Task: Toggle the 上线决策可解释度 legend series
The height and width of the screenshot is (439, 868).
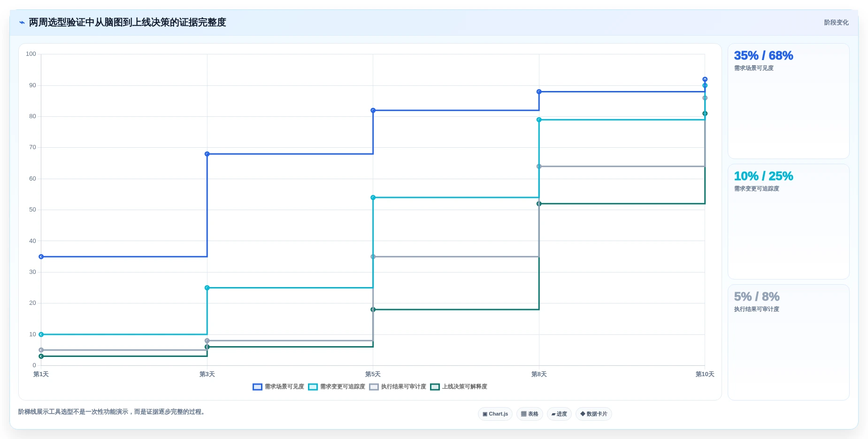Action: [x=459, y=387]
